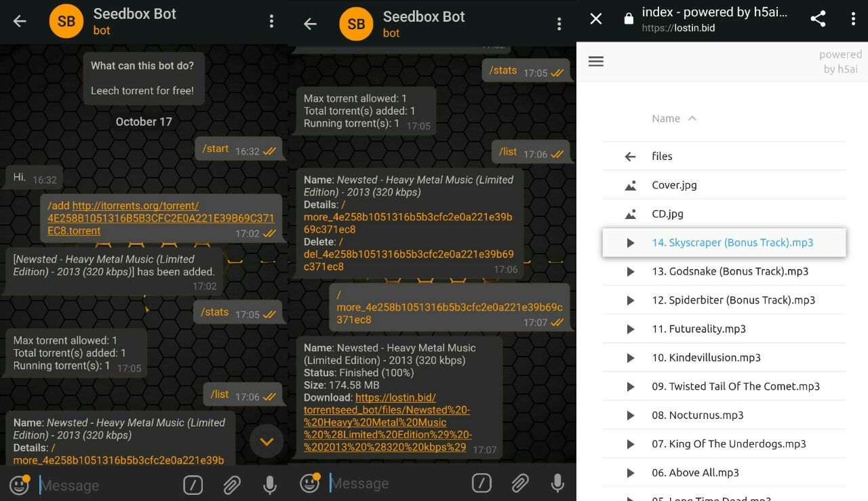The width and height of the screenshot is (868, 501).
Task: Click the image icon beside Cover.jpg
Action: point(630,185)
